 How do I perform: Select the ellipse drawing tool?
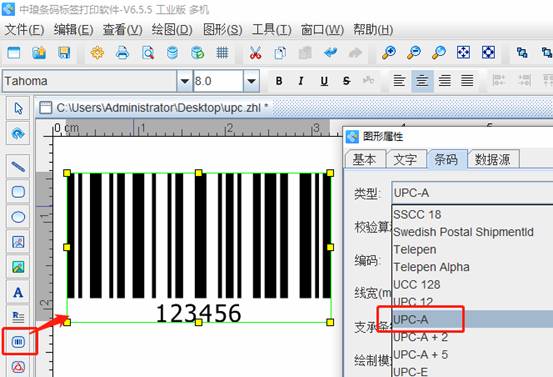(x=18, y=217)
